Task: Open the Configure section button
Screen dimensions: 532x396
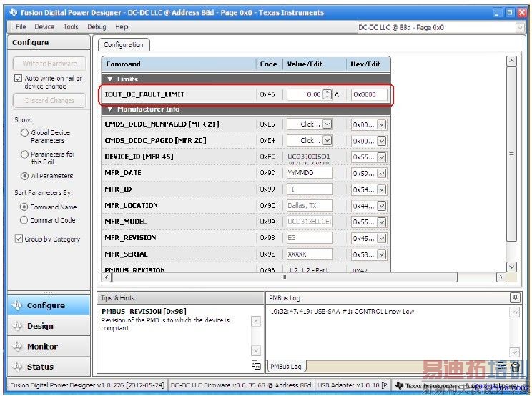Action: pos(49,305)
